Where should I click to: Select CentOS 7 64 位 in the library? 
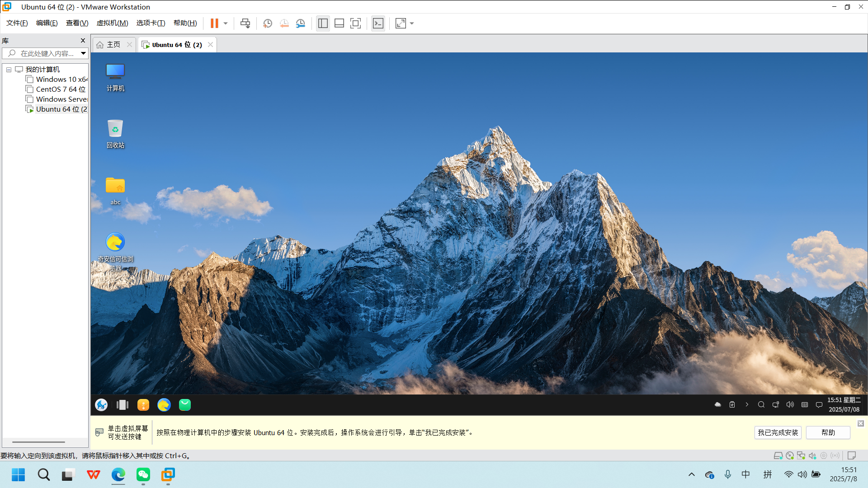(56, 89)
